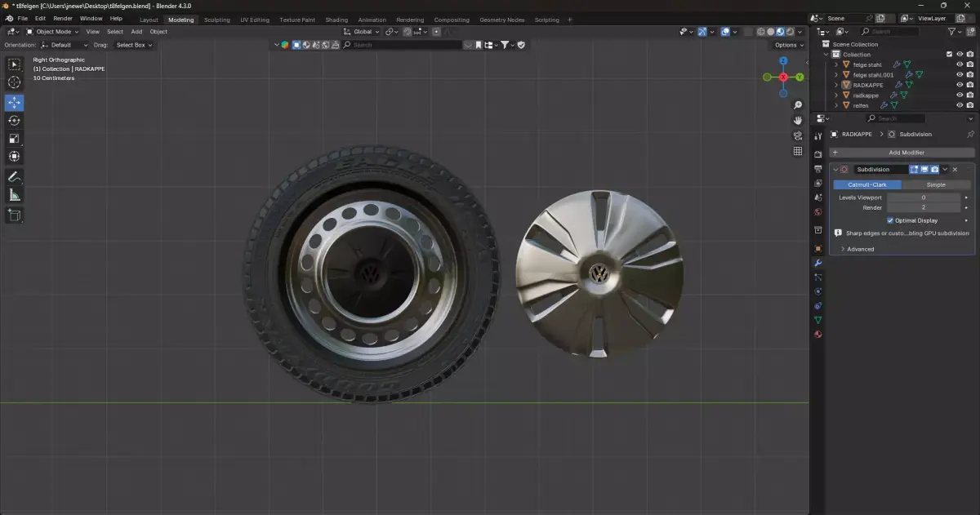Open the Object Data properties tab
This screenshot has width=980, height=515.
[x=817, y=320]
